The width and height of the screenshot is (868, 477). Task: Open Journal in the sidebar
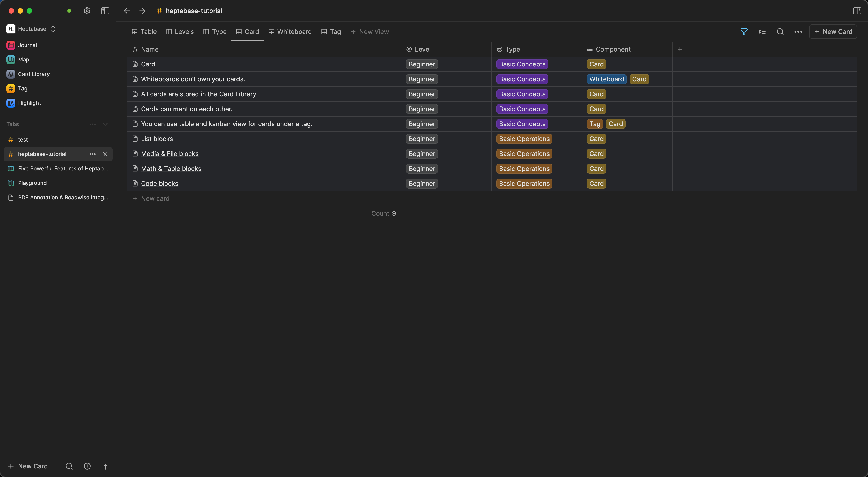pos(27,45)
